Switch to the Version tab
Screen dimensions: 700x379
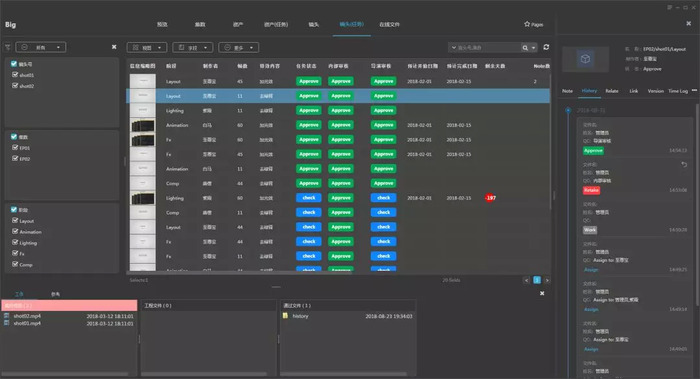click(655, 91)
